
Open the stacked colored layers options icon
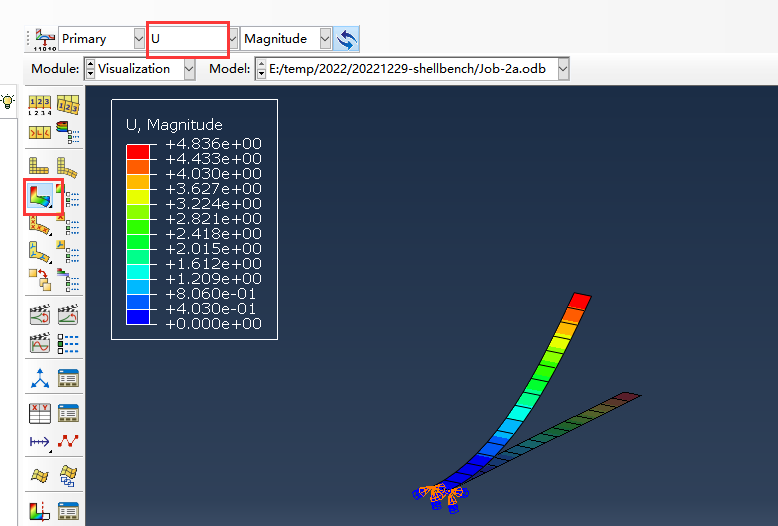coord(68,132)
